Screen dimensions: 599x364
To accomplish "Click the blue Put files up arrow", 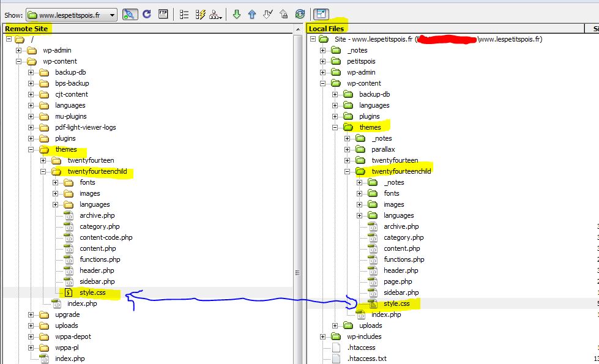I will 252,14.
